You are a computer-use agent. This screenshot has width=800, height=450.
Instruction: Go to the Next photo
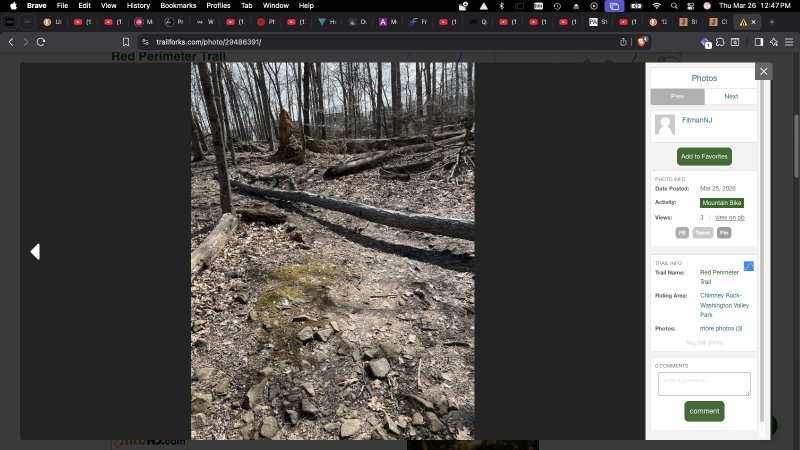[731, 96]
